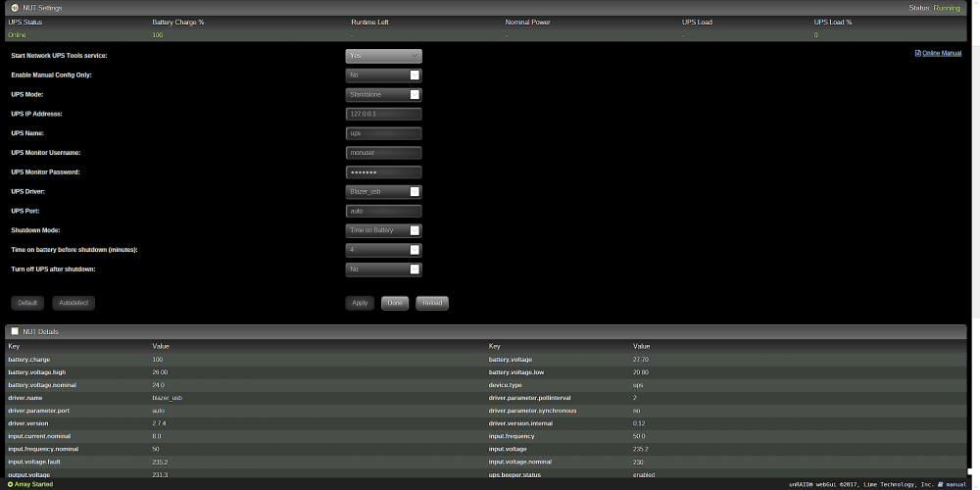980x490 pixels.
Task: Open Turn off UPS after shutdown dropdown
Action: 384,269
